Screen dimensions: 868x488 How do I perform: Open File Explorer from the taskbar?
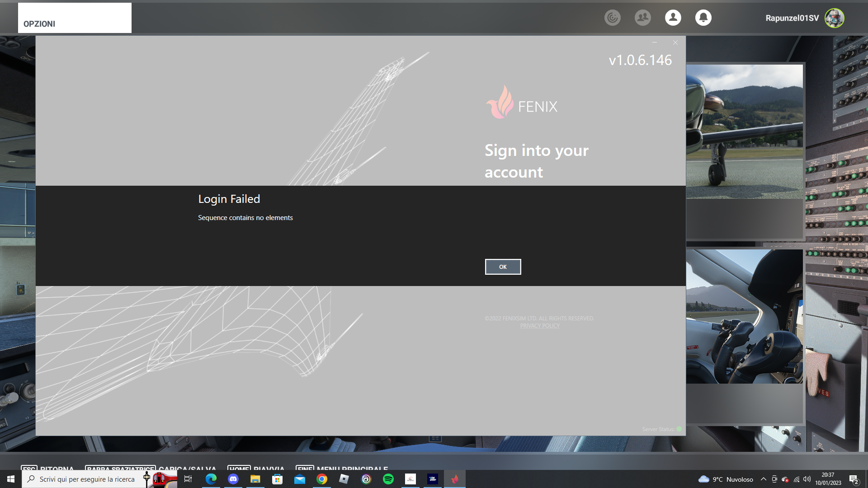click(x=255, y=479)
